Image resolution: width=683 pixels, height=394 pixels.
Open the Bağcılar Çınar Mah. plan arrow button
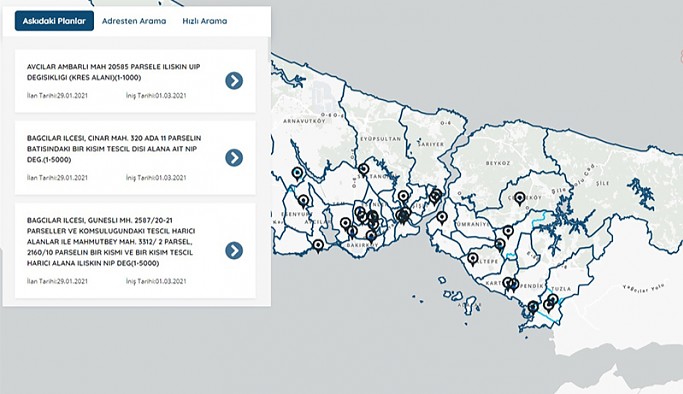pos(234,158)
